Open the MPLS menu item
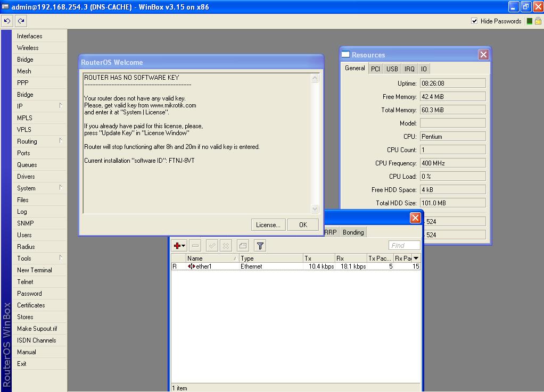This screenshot has height=392, width=544. 39,118
